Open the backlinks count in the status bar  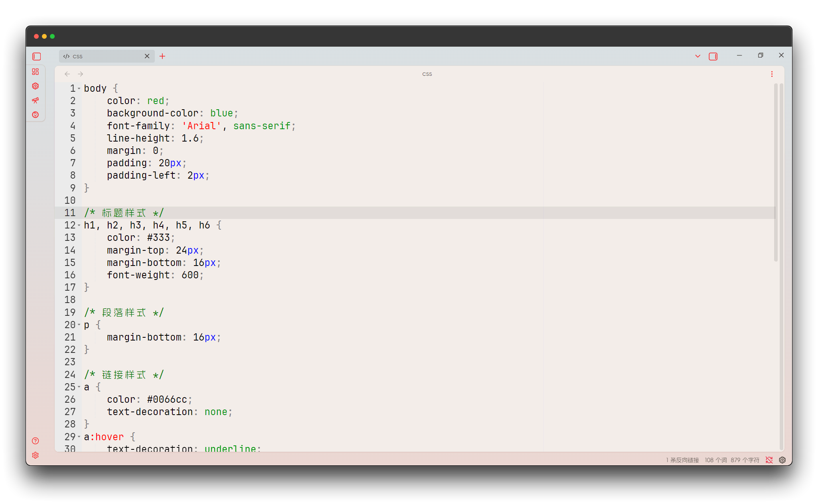point(682,460)
